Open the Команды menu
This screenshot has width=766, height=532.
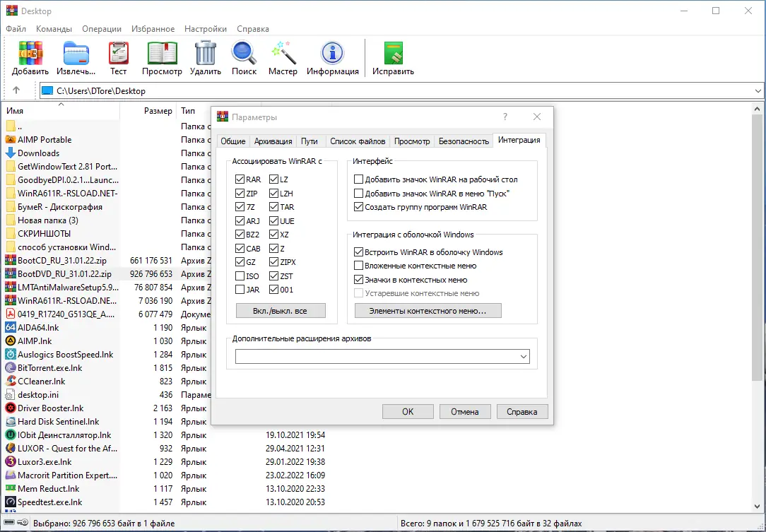(54, 29)
